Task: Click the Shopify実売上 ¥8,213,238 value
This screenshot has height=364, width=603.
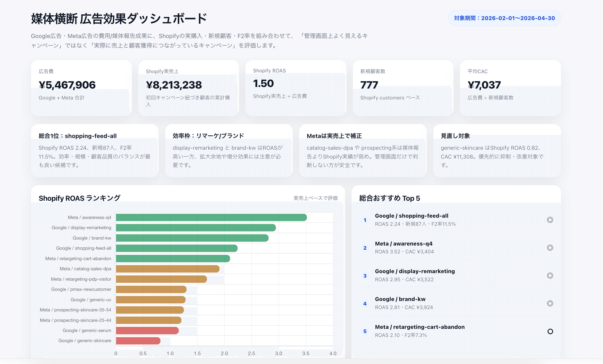Action: point(174,85)
